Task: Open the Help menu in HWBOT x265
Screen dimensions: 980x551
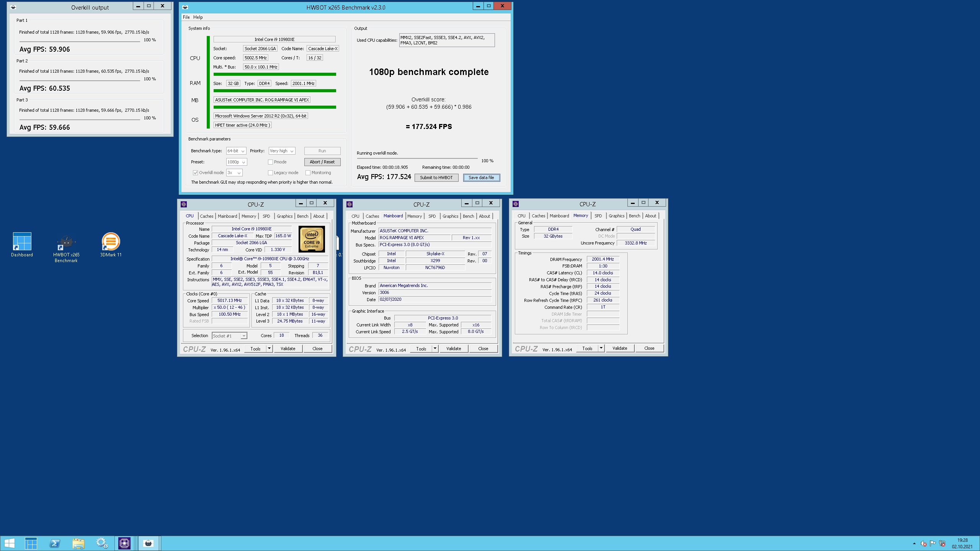Action: (198, 17)
